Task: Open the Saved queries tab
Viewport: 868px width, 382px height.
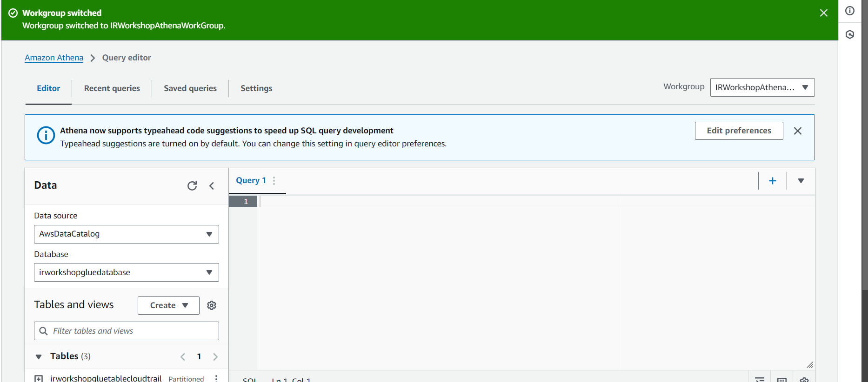Action: pyautogui.click(x=190, y=88)
